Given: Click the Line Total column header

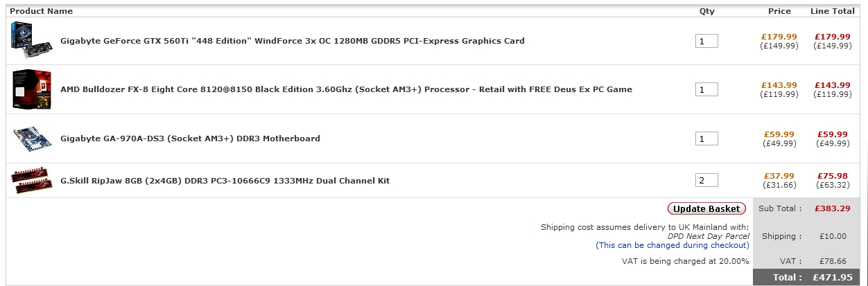Looking at the screenshot, I should [x=832, y=11].
